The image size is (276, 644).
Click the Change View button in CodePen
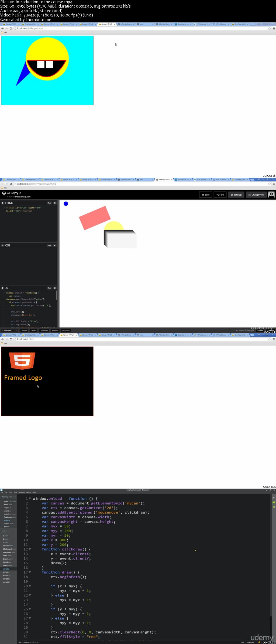coord(256,195)
